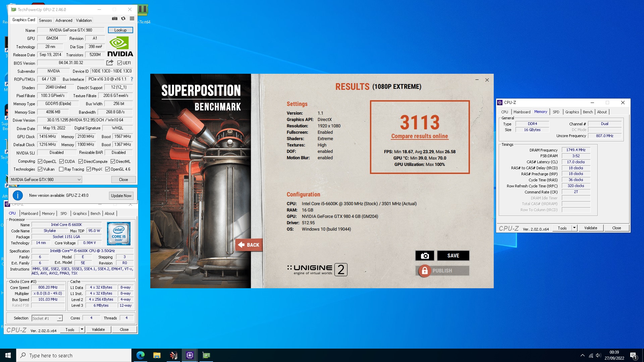Open File Explorer from the taskbar

157,355
